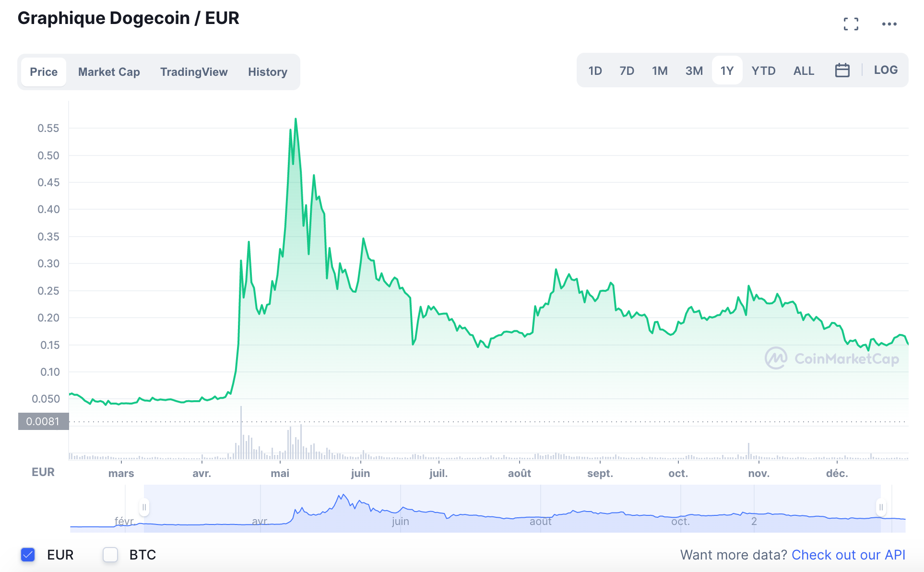Select the YTD time range
The image size is (924, 572).
coord(763,71)
